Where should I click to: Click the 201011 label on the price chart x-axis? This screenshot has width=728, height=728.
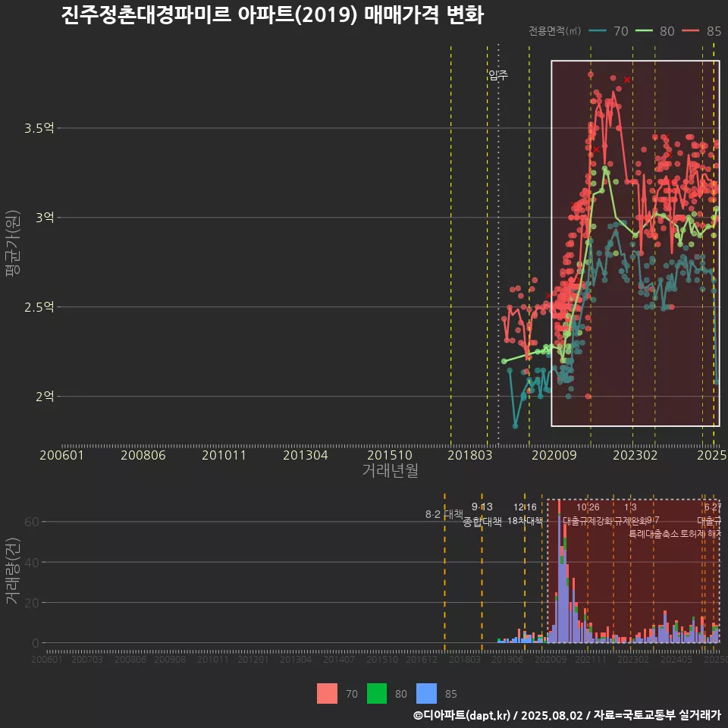pyautogui.click(x=224, y=455)
